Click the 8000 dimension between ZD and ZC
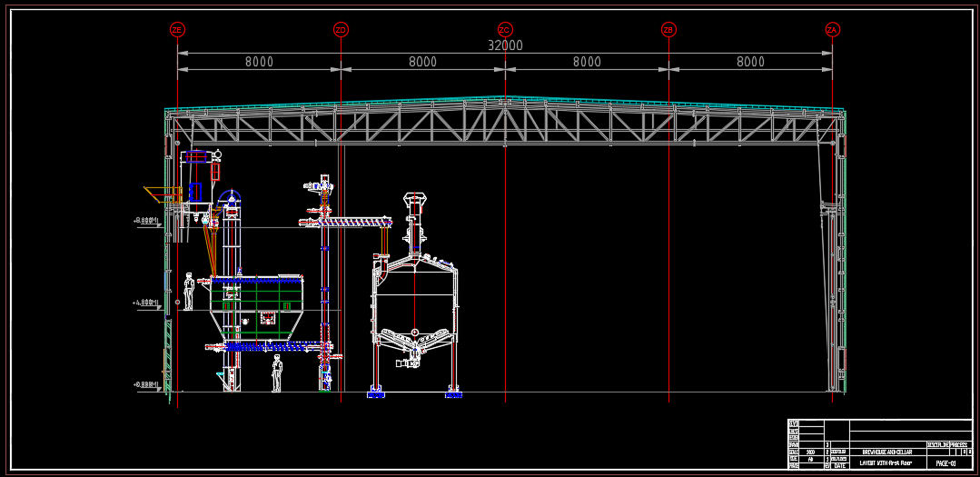The height and width of the screenshot is (477, 980). coord(422,62)
